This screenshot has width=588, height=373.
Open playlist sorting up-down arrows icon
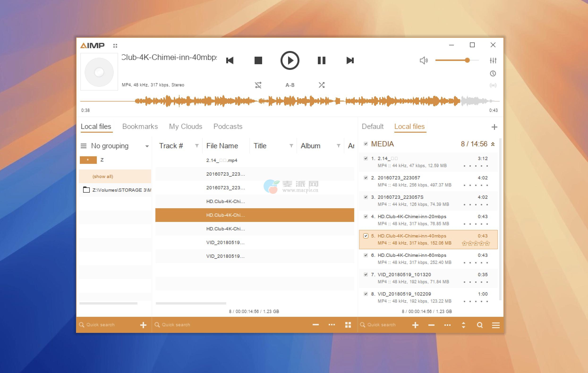pyautogui.click(x=464, y=325)
